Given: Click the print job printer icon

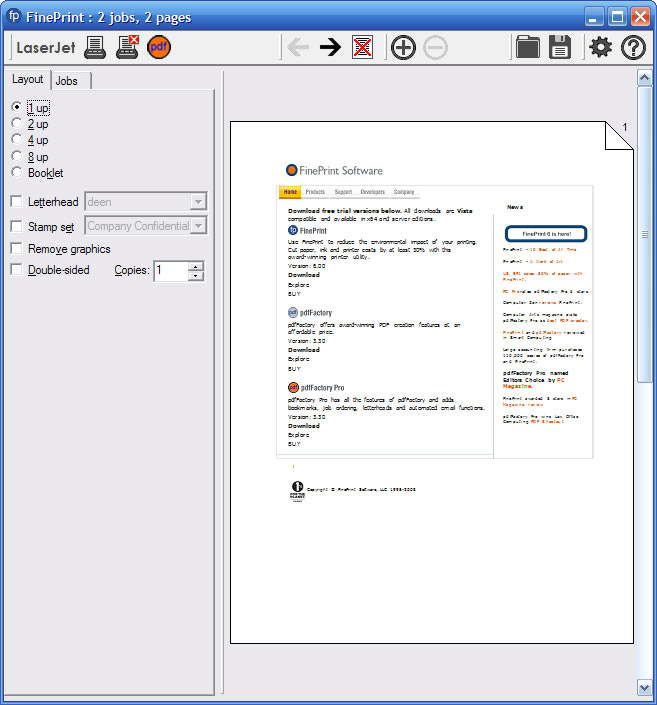Looking at the screenshot, I should (95, 47).
